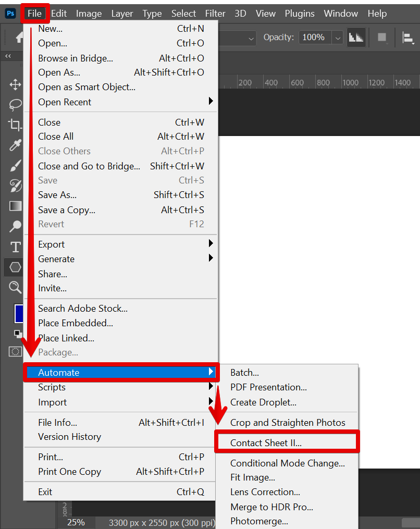The height and width of the screenshot is (529, 420).
Task: Open the File menu
Action: click(35, 14)
